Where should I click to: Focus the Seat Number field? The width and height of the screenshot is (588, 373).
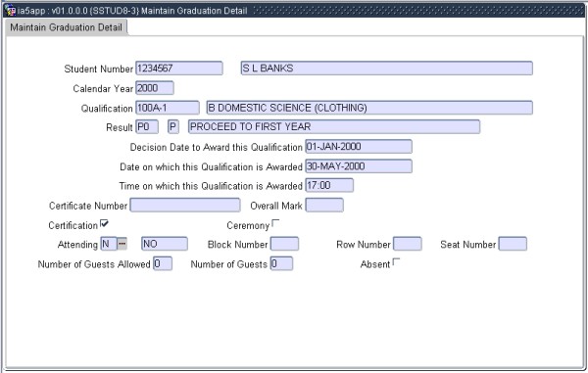[x=513, y=244]
